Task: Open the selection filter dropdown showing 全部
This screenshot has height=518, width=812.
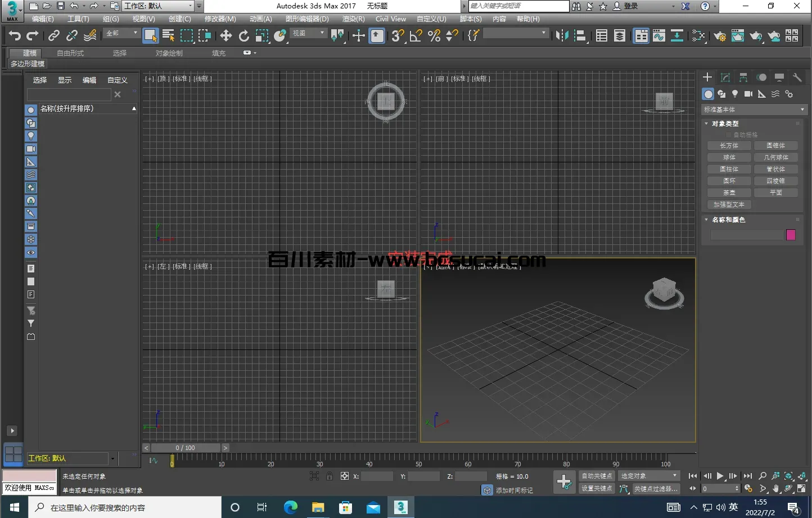Action: click(x=121, y=33)
